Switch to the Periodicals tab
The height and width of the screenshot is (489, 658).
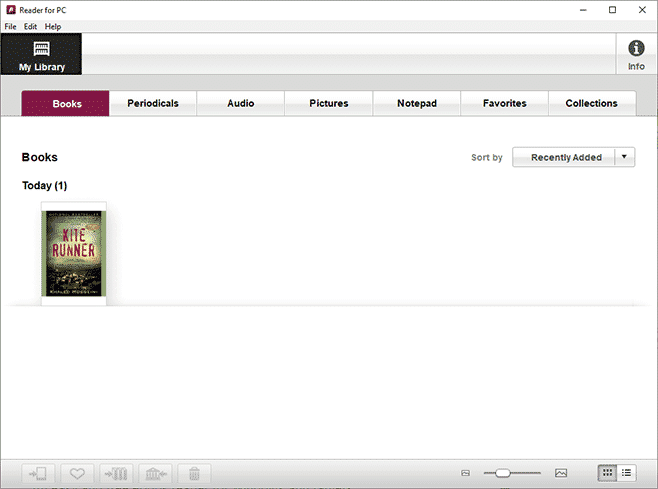(x=153, y=103)
